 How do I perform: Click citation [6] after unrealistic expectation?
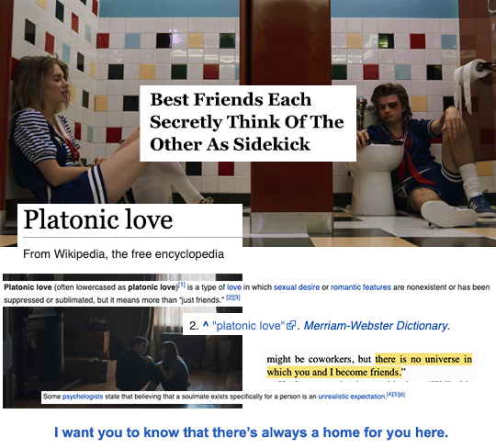point(402,395)
